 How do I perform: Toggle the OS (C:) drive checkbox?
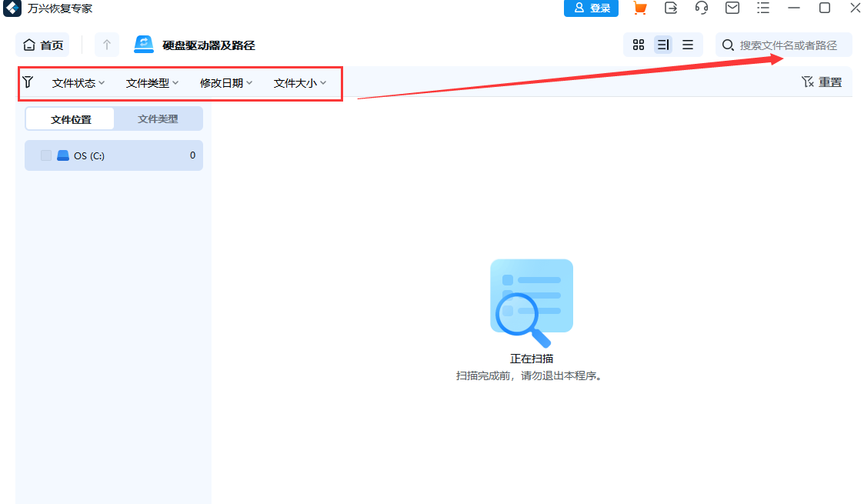(45, 155)
